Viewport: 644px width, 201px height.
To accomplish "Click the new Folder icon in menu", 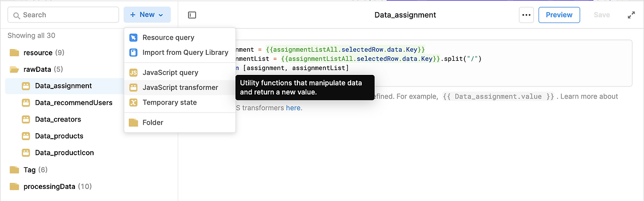I will click(x=133, y=123).
